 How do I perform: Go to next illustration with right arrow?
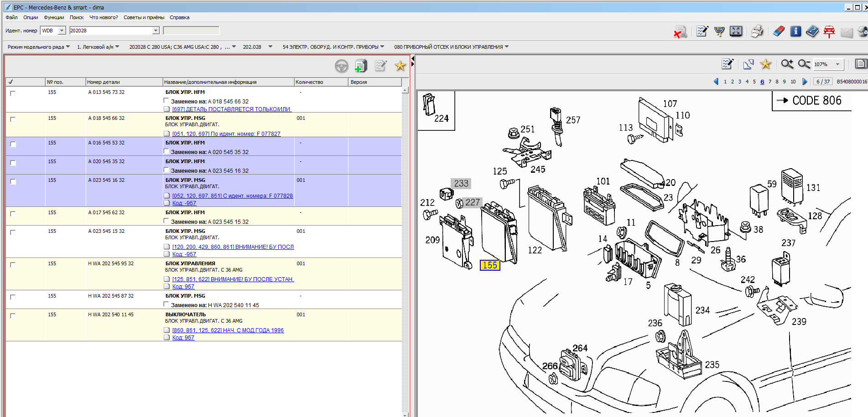tap(805, 82)
